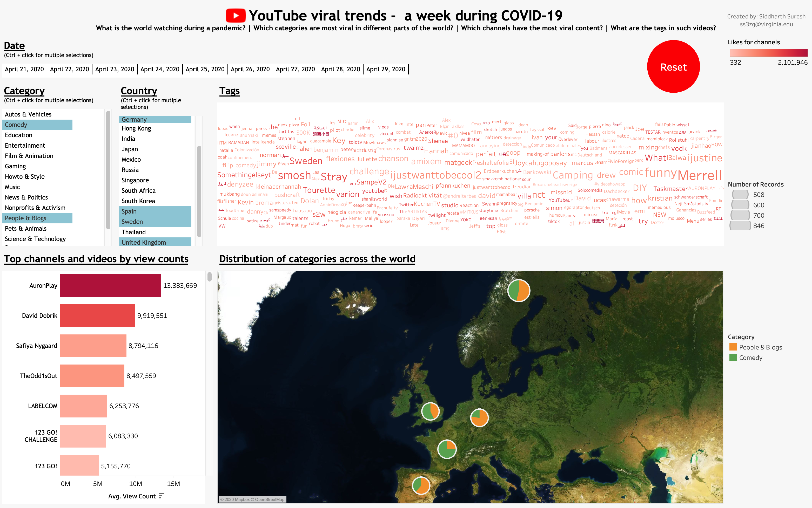Click the April 27, 2020 date tab
This screenshot has width=812, height=508.
pyautogui.click(x=295, y=70)
